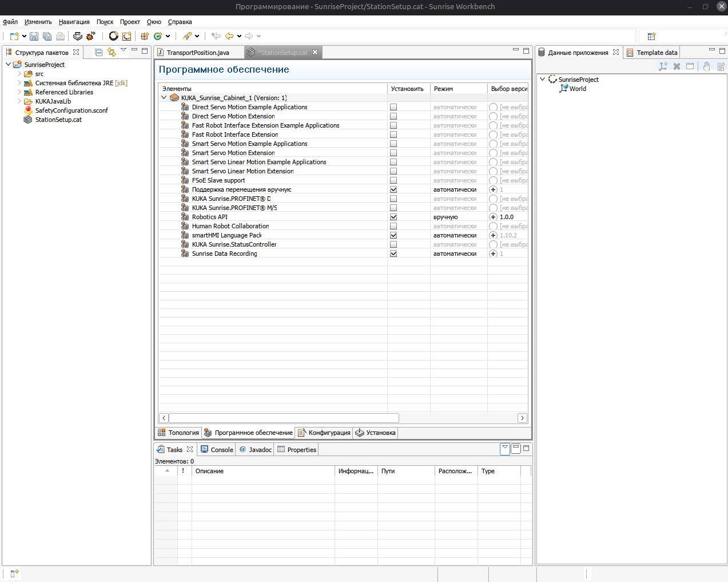Uncheck Robotics API install checkbox
This screenshot has height=582, width=728.
point(393,217)
